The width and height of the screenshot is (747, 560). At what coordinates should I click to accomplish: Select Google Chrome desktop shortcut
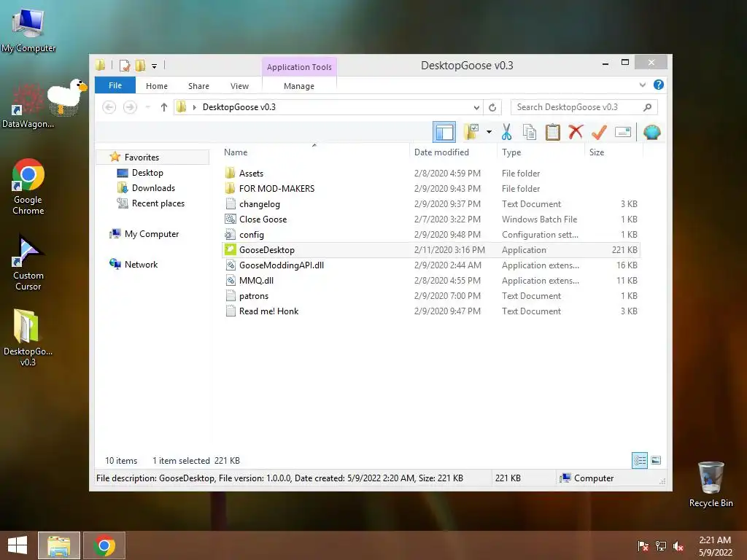[28, 187]
